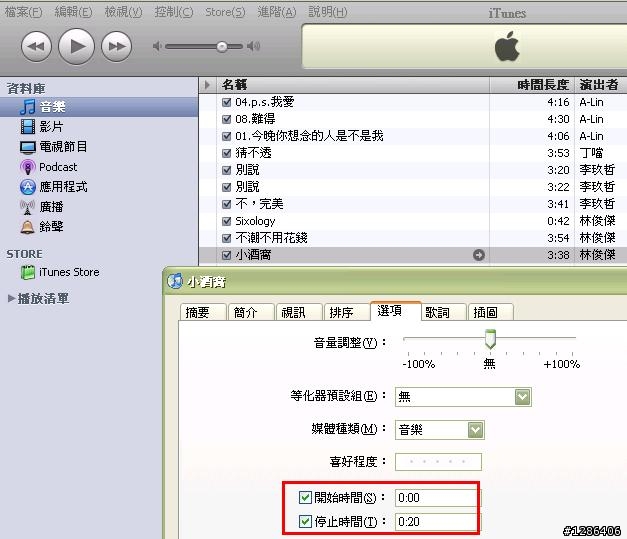
Task: Click the play button
Action: pyautogui.click(x=76, y=46)
